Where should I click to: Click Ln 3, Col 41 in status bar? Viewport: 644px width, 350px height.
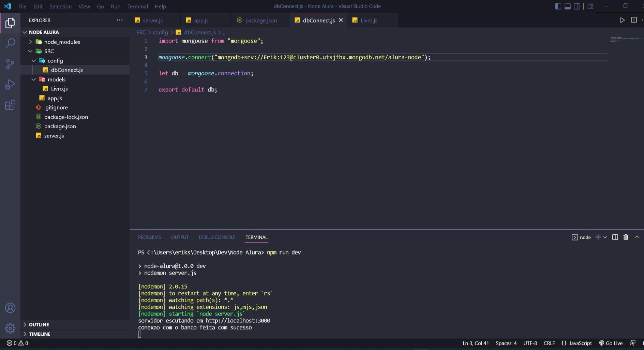point(476,343)
